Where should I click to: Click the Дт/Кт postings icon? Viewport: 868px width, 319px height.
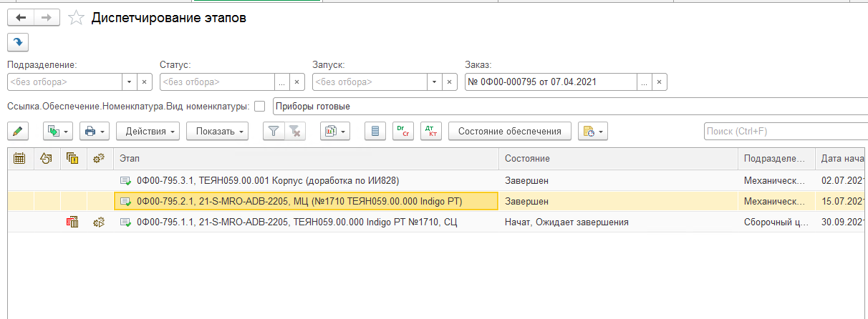pos(431,132)
